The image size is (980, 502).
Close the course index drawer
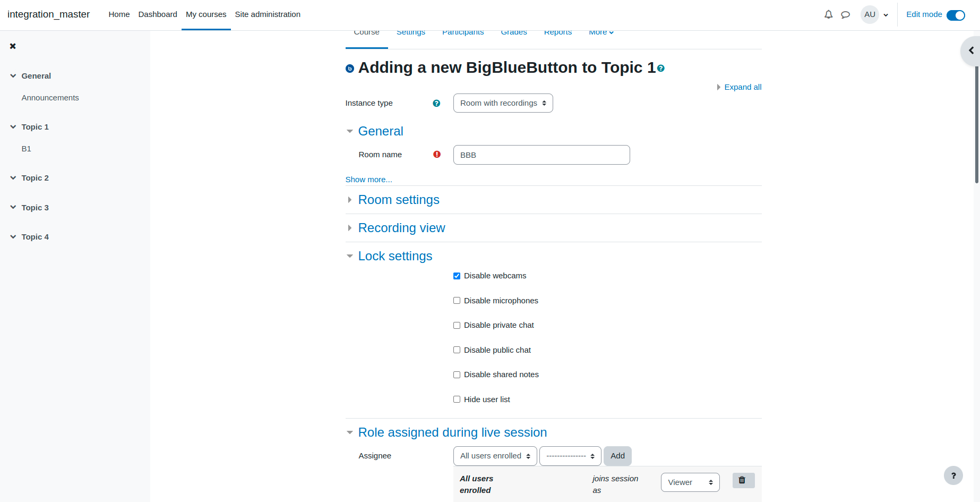pos(13,46)
